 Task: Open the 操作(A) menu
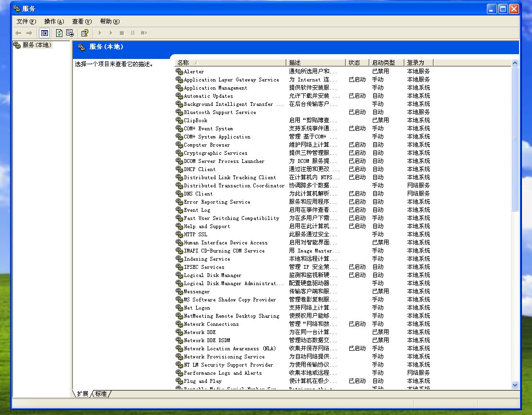point(54,22)
